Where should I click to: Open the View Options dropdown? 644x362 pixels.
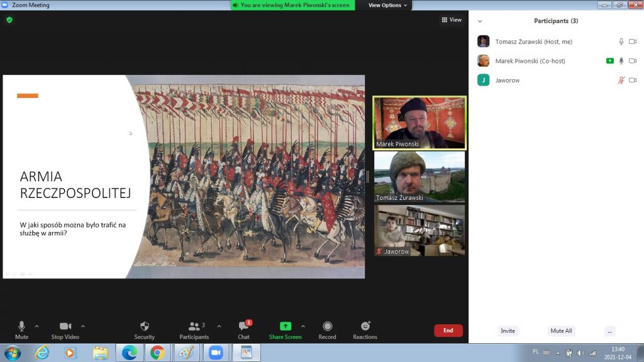(387, 5)
